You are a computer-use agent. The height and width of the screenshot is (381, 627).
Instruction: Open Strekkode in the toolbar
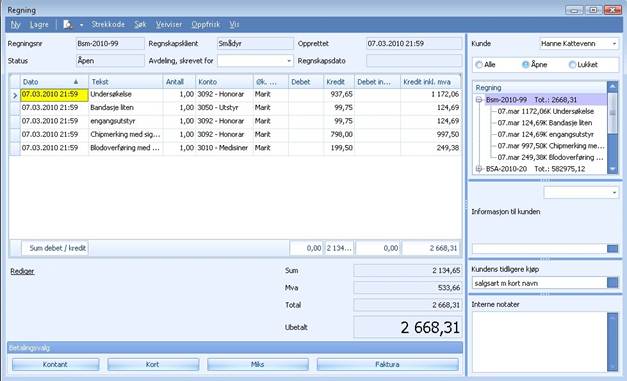click(108, 24)
